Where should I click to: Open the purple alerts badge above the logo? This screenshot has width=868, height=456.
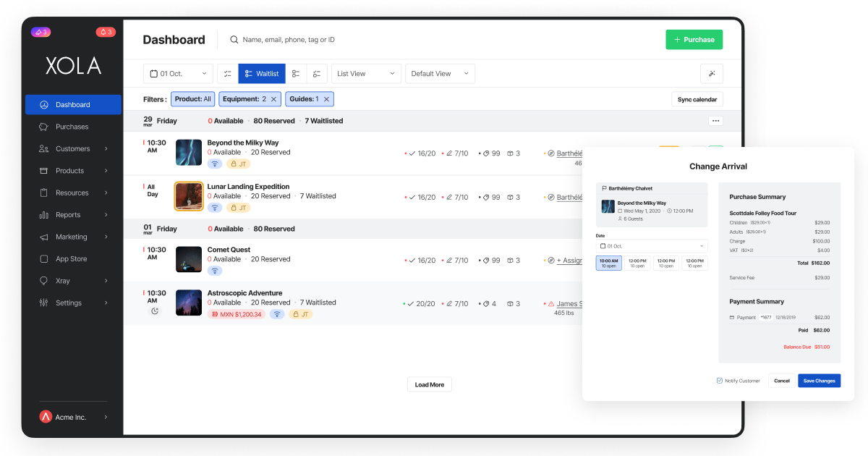pos(41,32)
